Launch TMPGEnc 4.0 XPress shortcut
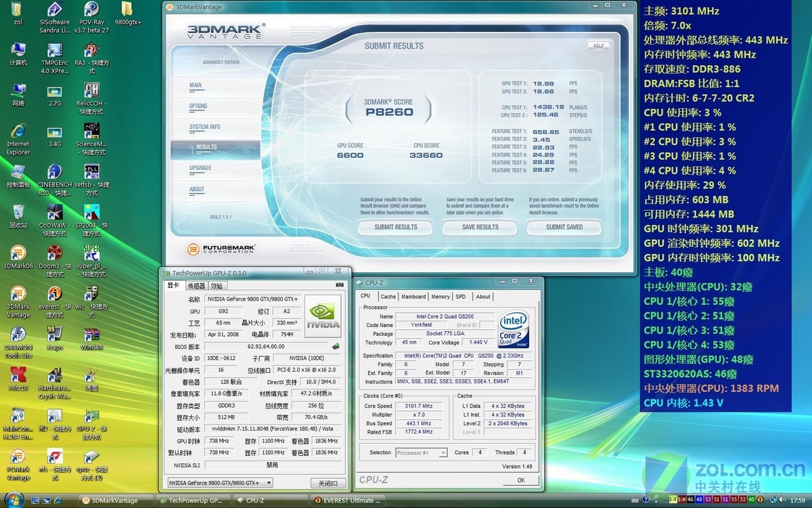 coord(55,58)
